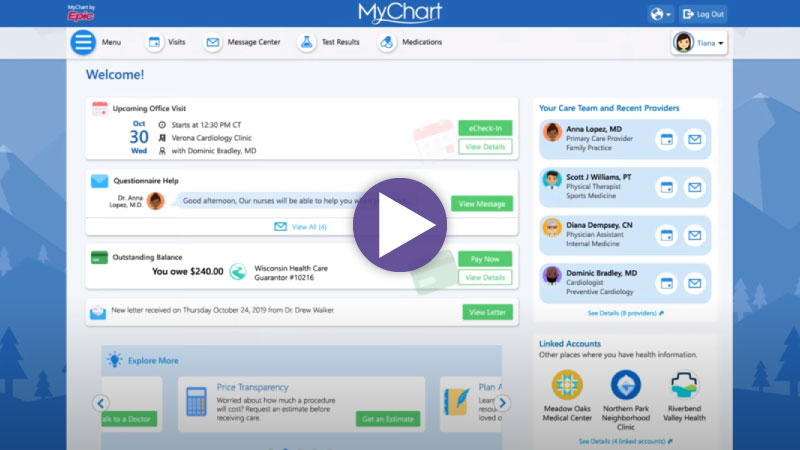Open Riverbend Valley Health linked account

click(684, 395)
